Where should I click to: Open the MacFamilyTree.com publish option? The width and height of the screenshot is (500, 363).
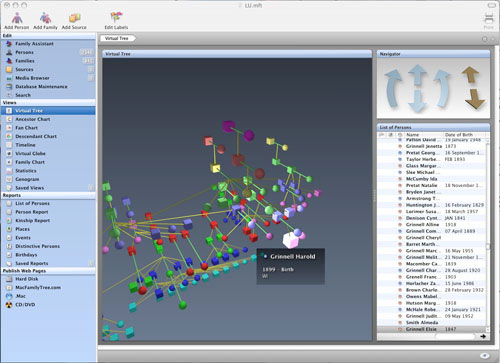pyautogui.click(x=38, y=287)
